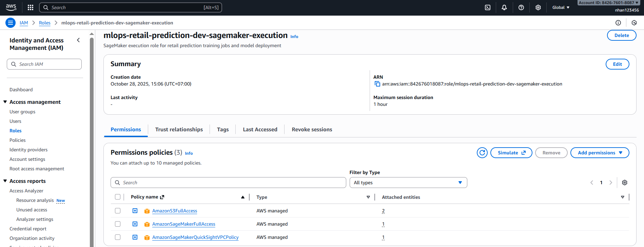Tick the select-all policies header checkbox
The image size is (644, 247).
click(x=118, y=197)
